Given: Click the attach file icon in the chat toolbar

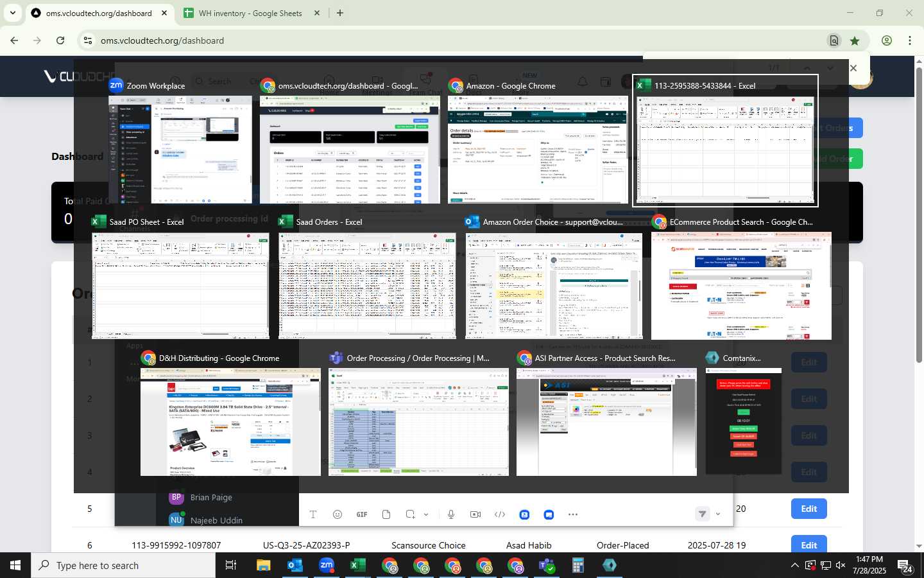Looking at the screenshot, I should (x=386, y=514).
